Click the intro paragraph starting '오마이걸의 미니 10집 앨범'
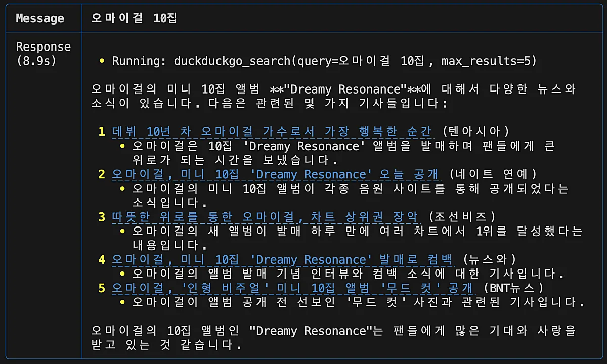 (334, 97)
